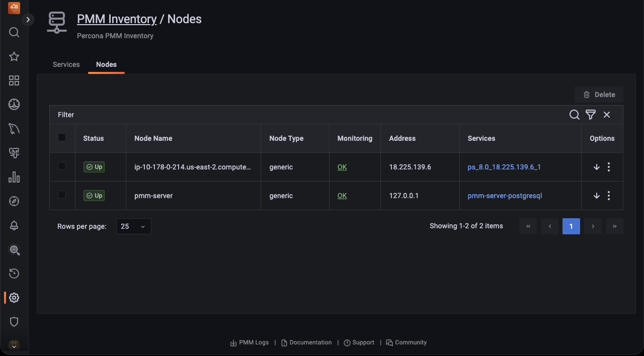Open the Dashboards grid icon
Screen dimensions: 644x356
14,80
